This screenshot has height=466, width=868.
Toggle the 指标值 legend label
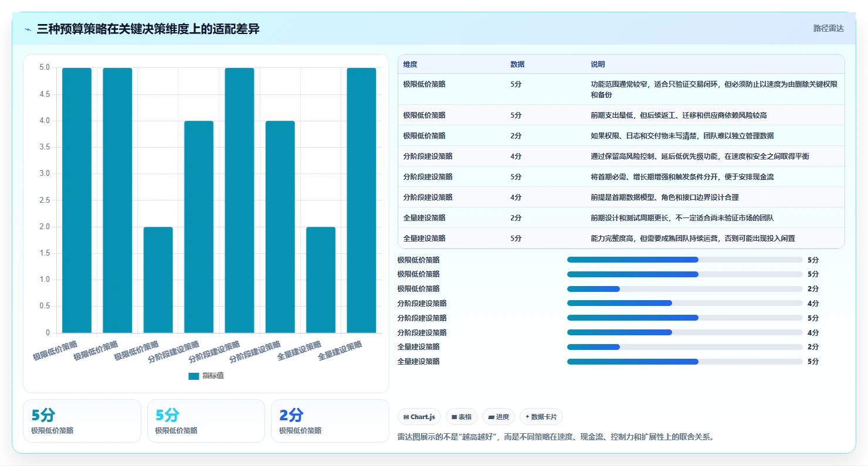tap(213, 376)
